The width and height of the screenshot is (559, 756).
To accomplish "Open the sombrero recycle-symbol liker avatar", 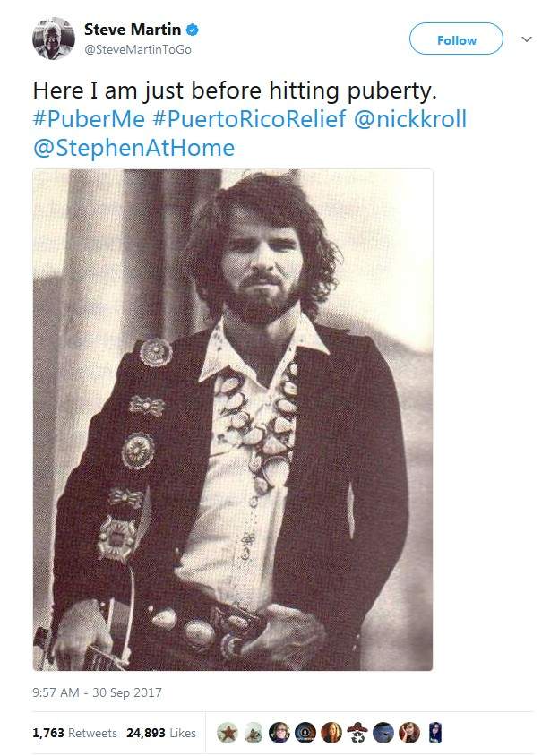I will [x=357, y=733].
